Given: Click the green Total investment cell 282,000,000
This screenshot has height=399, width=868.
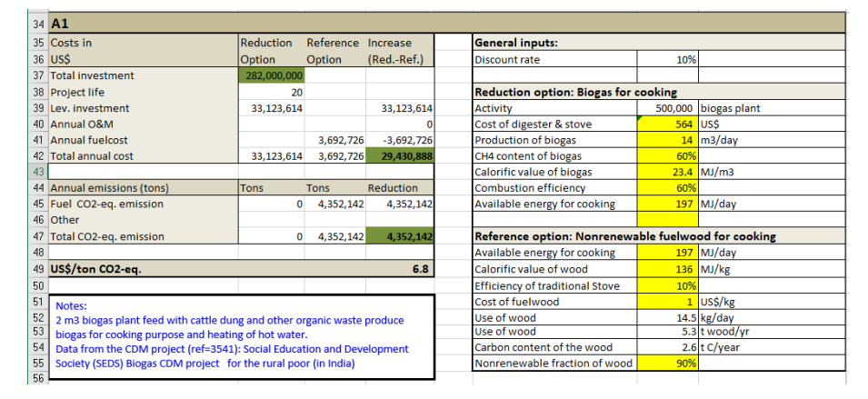Looking at the screenshot, I should click(271, 75).
